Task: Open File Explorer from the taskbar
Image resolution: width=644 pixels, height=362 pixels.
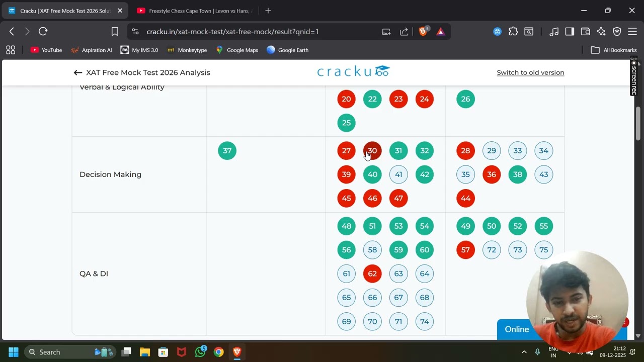Action: tap(145, 352)
